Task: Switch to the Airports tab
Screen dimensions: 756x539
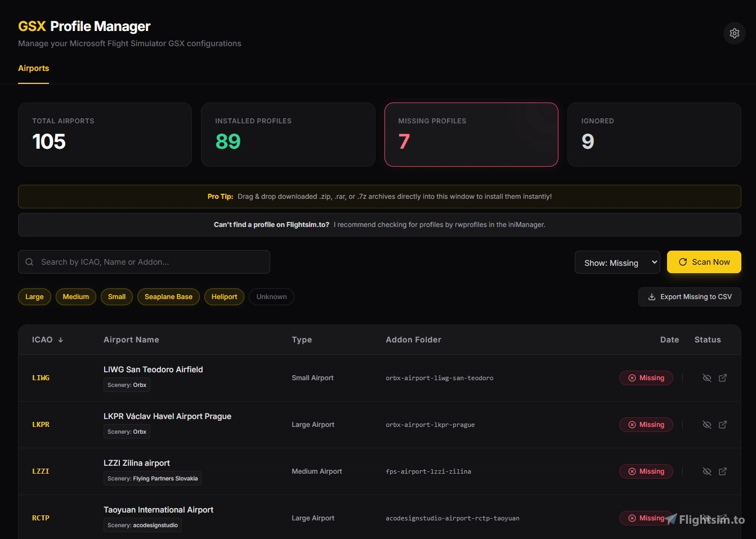Action: (x=34, y=68)
